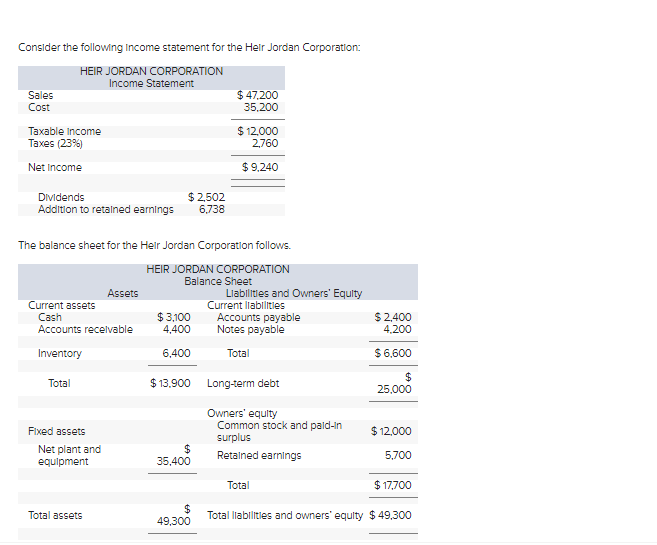This screenshot has width=657, height=545.
Task: Select the current assets total $13,900
Action: coord(170,383)
